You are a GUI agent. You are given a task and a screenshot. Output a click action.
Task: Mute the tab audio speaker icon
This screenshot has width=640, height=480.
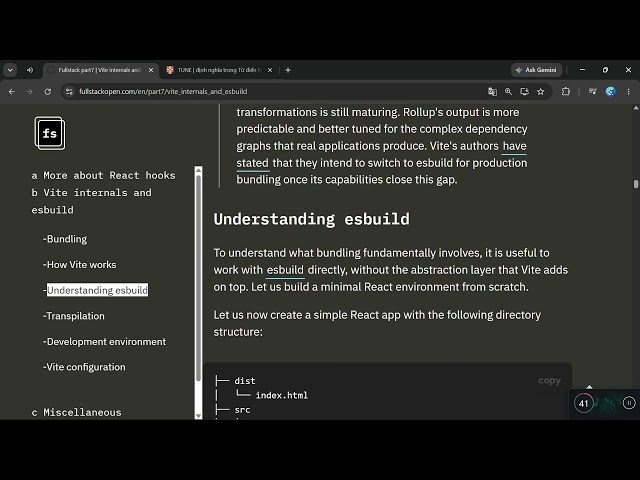pyautogui.click(x=30, y=70)
